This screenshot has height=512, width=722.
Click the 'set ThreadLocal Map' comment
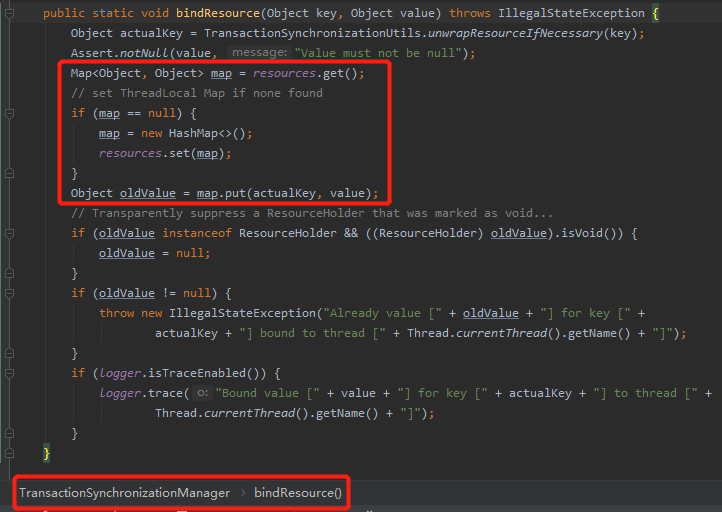(x=196, y=93)
